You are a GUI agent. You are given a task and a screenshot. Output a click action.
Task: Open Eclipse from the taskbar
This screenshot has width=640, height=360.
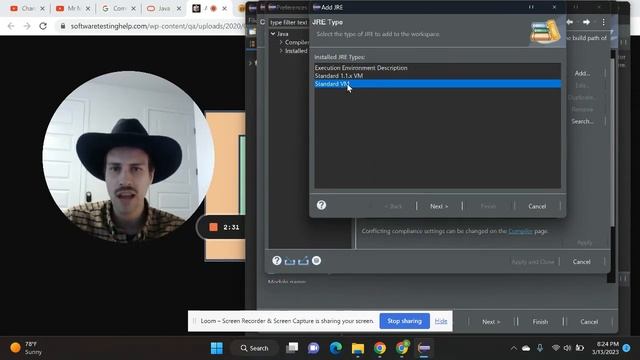[424, 348]
